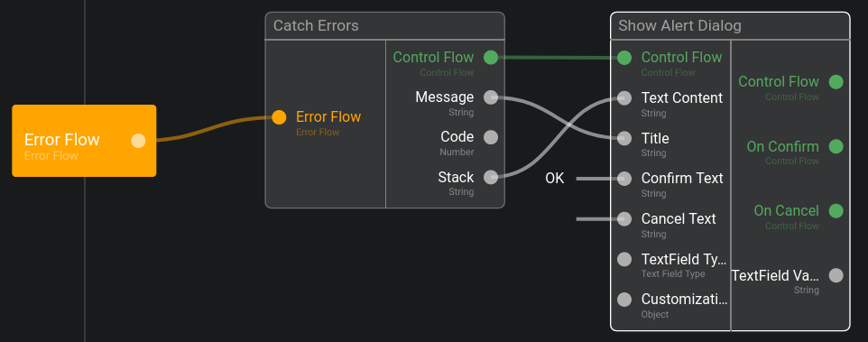This screenshot has height=342, width=868.
Task: Click the Catch Errors node title
Action: [316, 25]
